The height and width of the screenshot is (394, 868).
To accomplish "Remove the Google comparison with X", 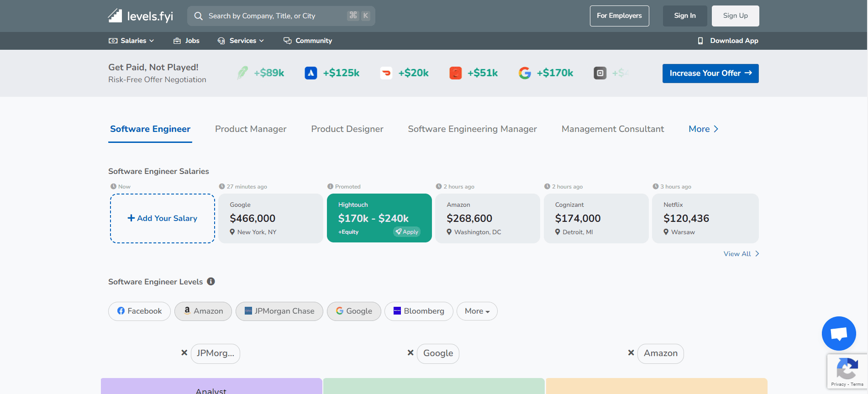I will coord(410,353).
